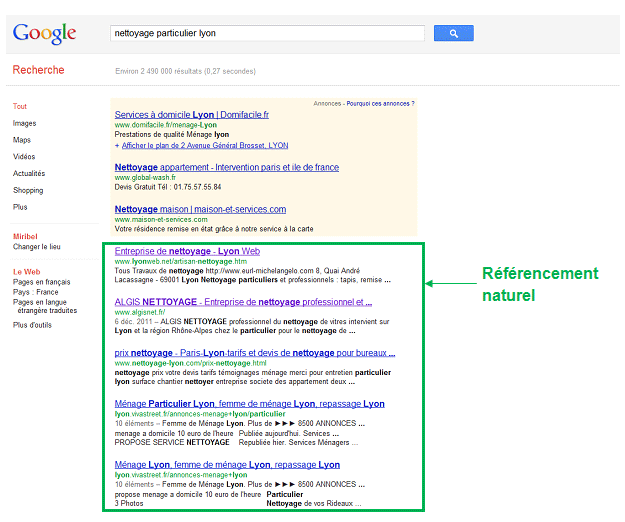This screenshot has width=625, height=522.
Task: Click the Google logo
Action: pyautogui.click(x=44, y=33)
